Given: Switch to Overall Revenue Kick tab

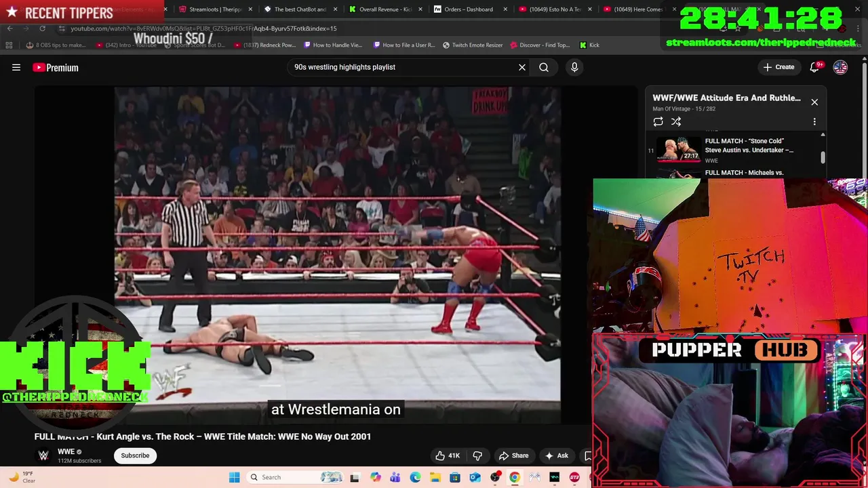Looking at the screenshot, I should (x=384, y=9).
